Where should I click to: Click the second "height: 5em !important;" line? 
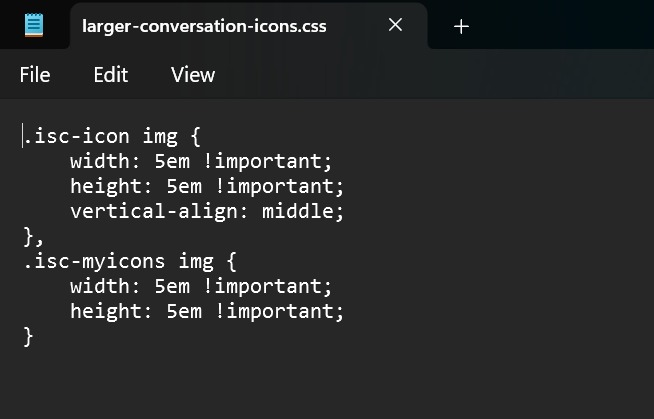tap(206, 312)
